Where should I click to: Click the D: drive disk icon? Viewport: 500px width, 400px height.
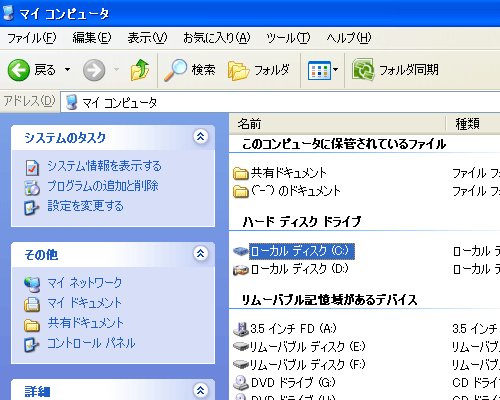pos(241,270)
